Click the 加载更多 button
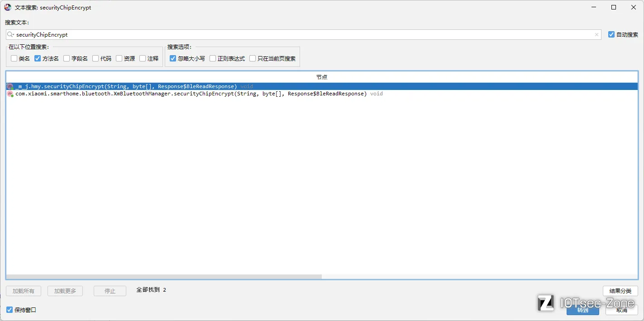The height and width of the screenshot is (321, 644). [x=65, y=291]
